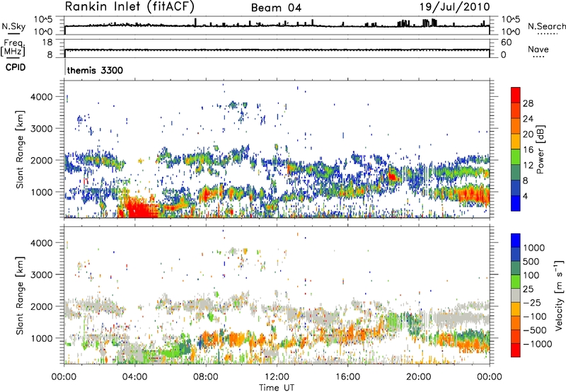This screenshot has height=392, width=566.
Task: Click the '4000' tick in power panel
Action: 42,97
